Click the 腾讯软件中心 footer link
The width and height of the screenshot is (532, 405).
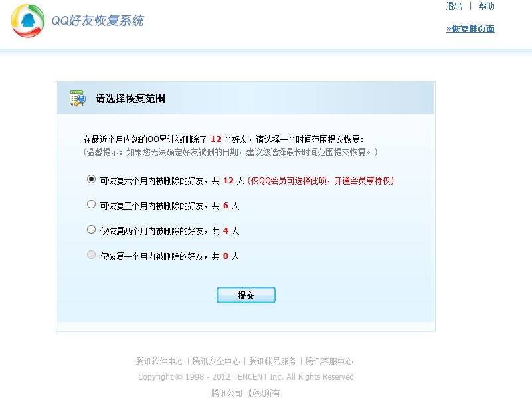click(159, 361)
